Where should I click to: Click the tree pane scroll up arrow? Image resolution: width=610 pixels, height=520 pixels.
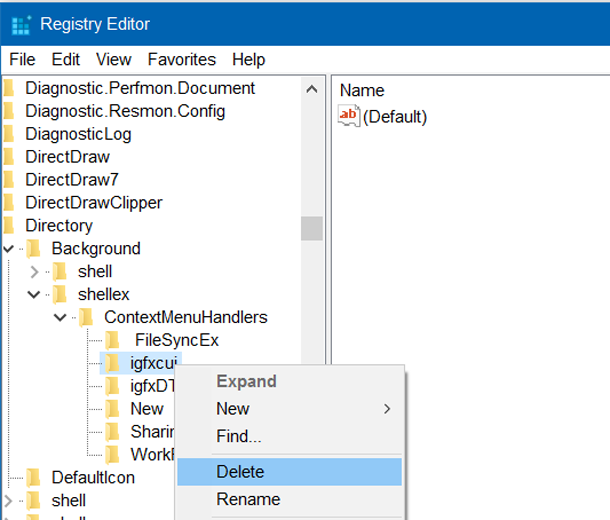pyautogui.click(x=312, y=89)
